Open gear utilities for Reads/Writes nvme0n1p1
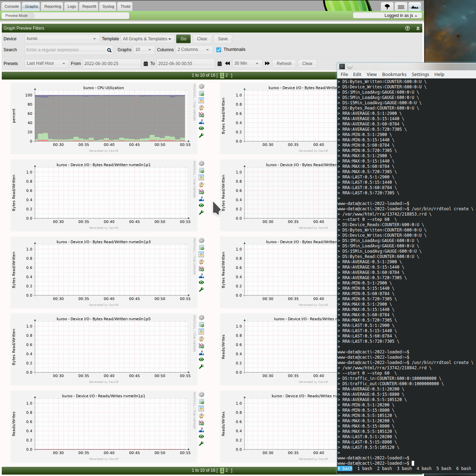The width and height of the screenshot is (476, 476). 201,395
